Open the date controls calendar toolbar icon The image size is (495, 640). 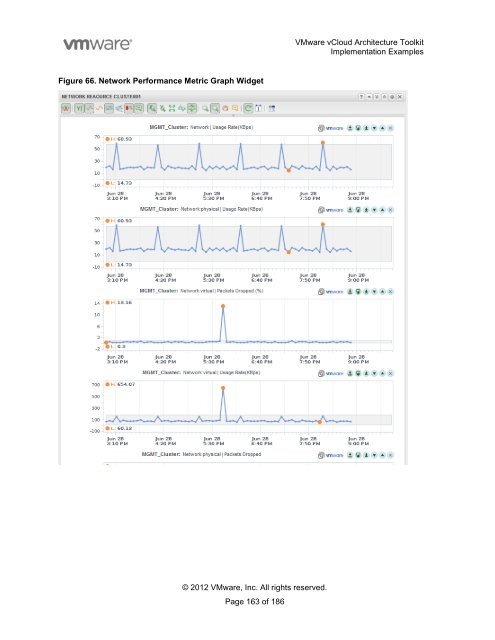tap(258, 108)
